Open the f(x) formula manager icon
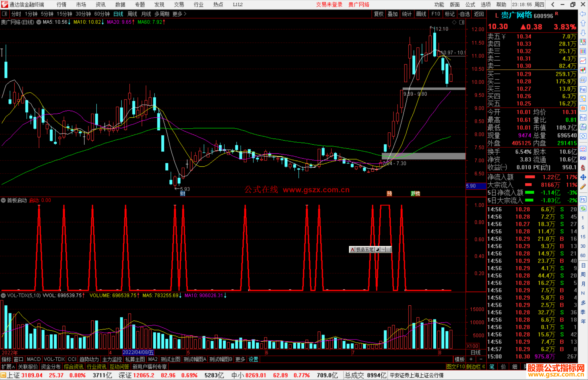Viewport: 588px width, 380px height. click(583, 127)
